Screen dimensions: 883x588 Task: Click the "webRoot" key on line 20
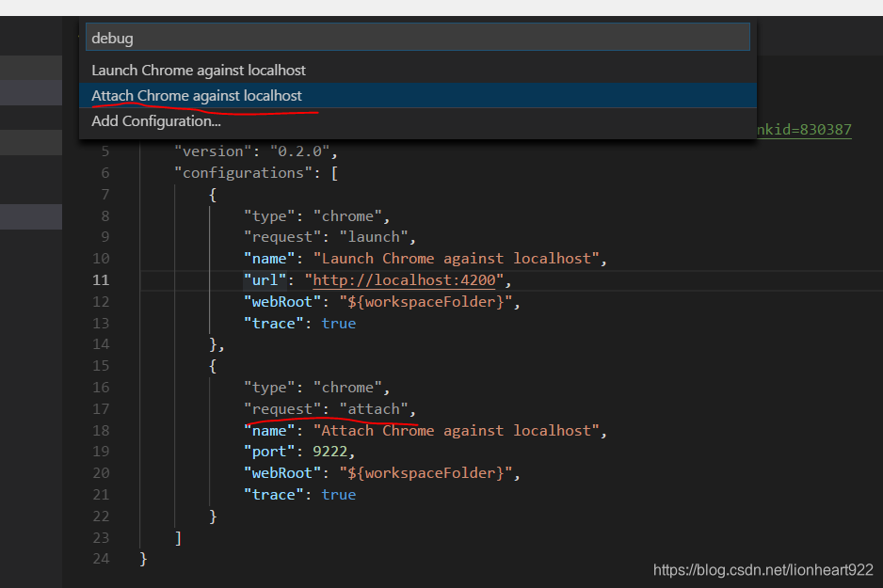[282, 473]
